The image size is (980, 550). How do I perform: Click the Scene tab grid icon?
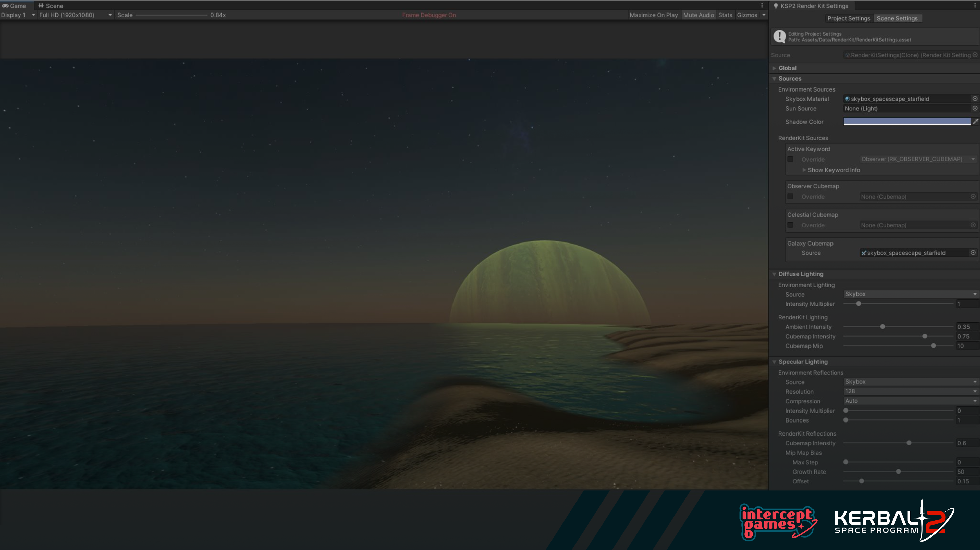[x=41, y=6]
